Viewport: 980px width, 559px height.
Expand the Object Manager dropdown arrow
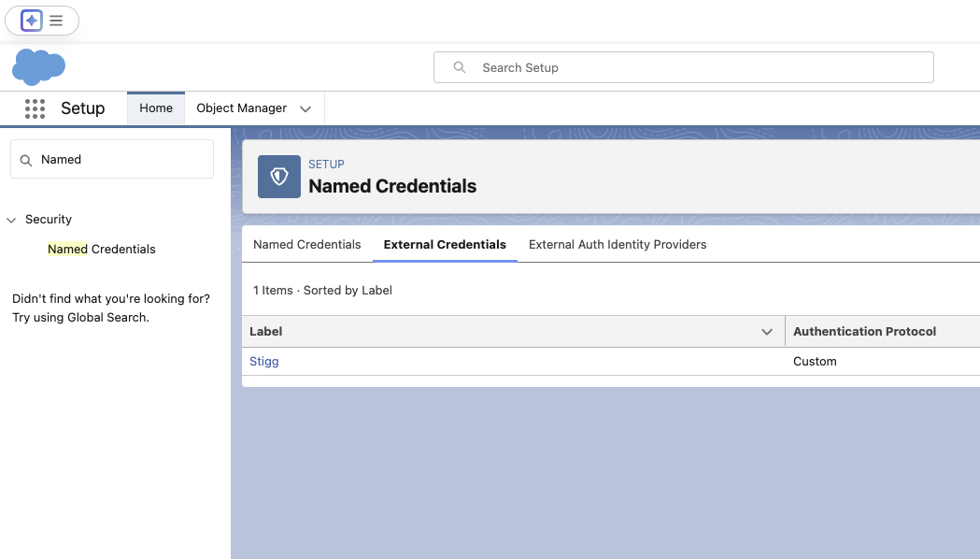tap(305, 108)
